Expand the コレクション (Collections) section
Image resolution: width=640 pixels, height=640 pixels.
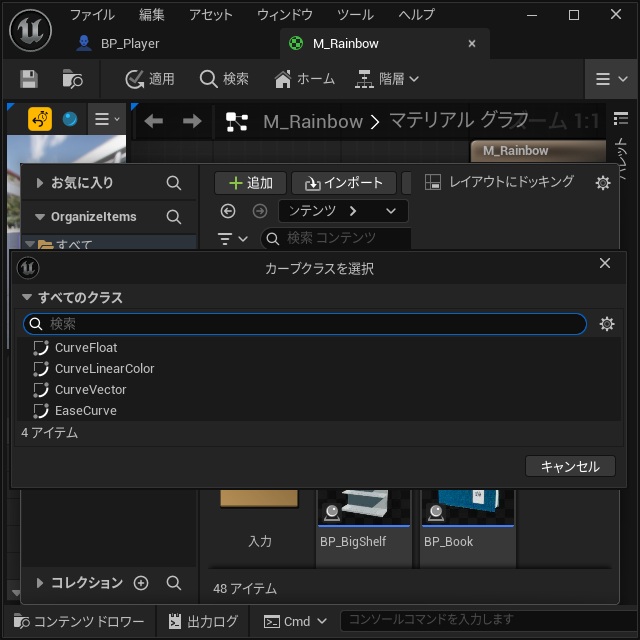(40, 583)
